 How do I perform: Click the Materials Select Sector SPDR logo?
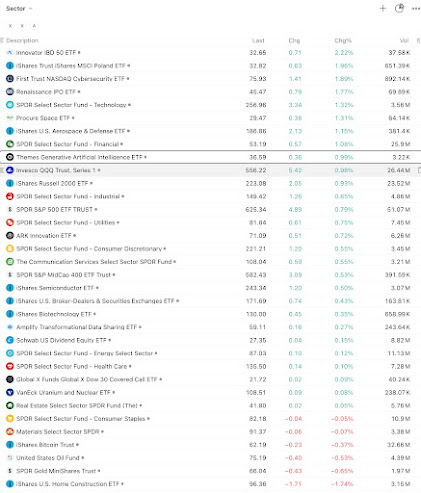(x=10, y=432)
